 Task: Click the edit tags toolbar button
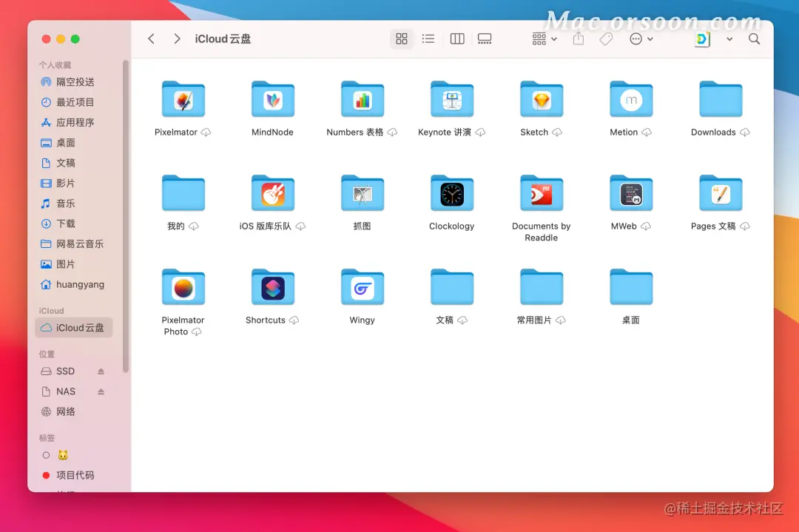(606, 38)
